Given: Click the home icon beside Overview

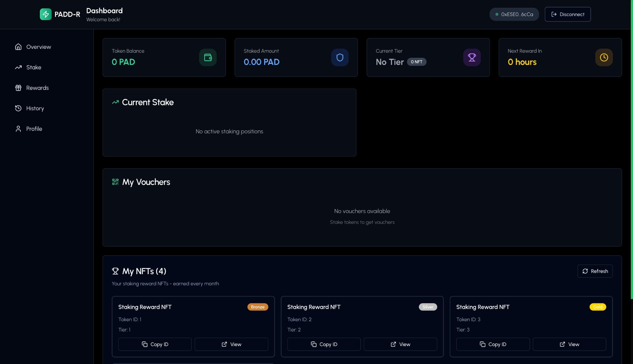Looking at the screenshot, I should pos(18,47).
